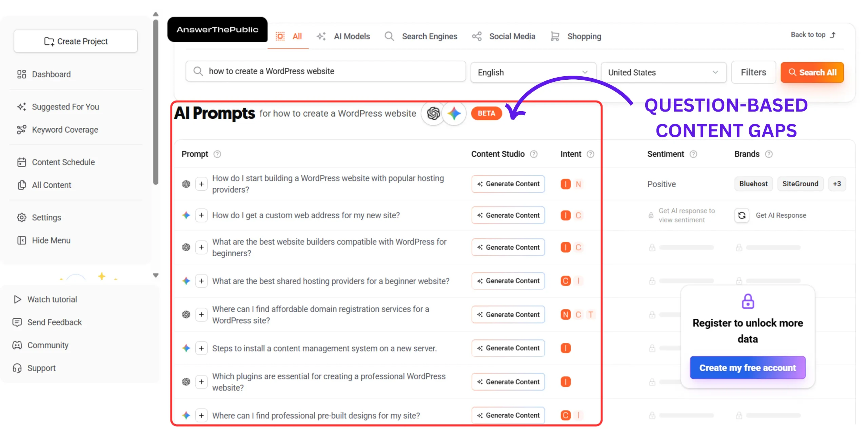Click the +3 more brands tag
The width and height of the screenshot is (868, 434).
point(837,184)
